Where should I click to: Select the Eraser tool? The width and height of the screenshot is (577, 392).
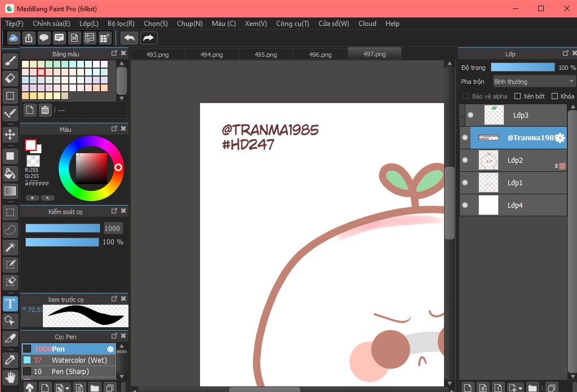(10, 78)
